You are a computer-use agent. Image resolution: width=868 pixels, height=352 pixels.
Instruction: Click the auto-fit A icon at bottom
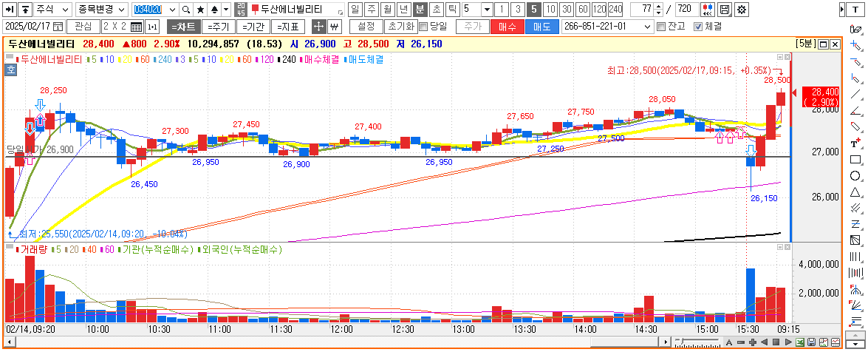(729, 342)
